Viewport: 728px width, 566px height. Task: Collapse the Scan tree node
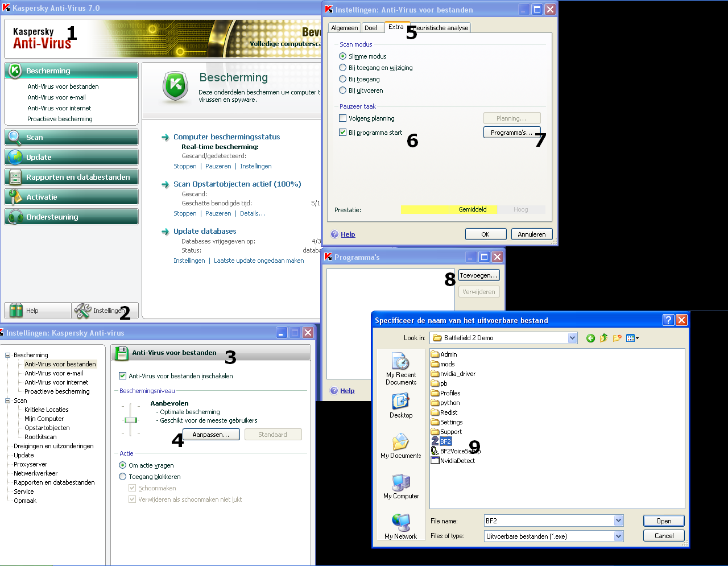[x=8, y=400]
